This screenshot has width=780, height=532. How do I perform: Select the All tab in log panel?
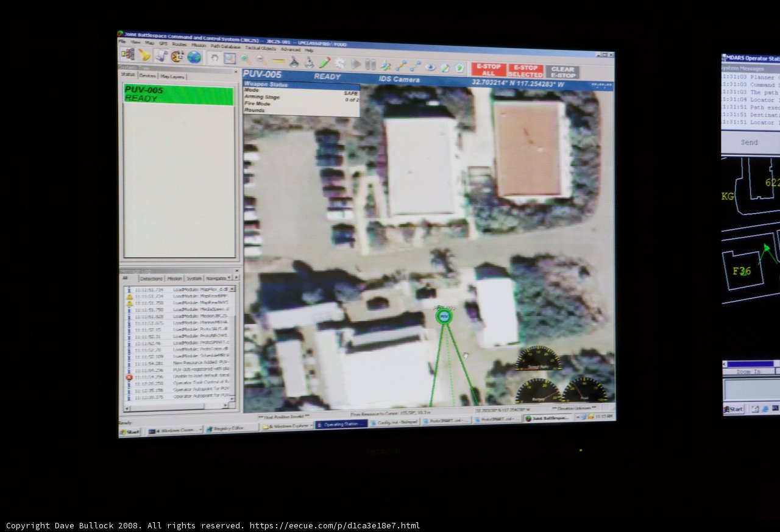click(125, 278)
